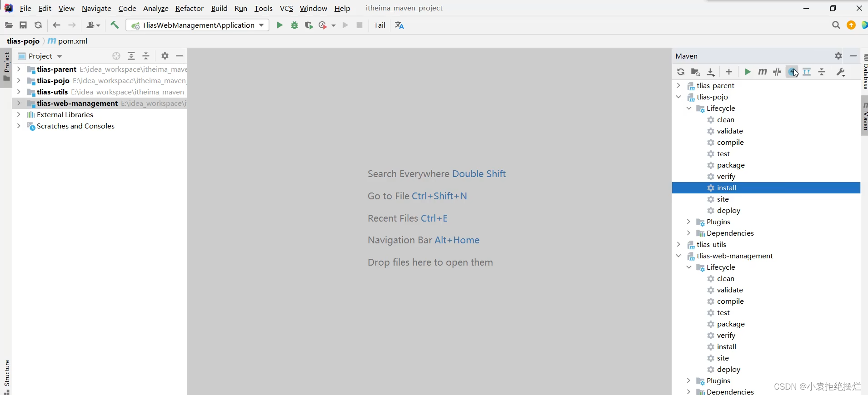Hide the Maven tool window
Image resolution: width=868 pixels, height=395 pixels.
click(853, 56)
